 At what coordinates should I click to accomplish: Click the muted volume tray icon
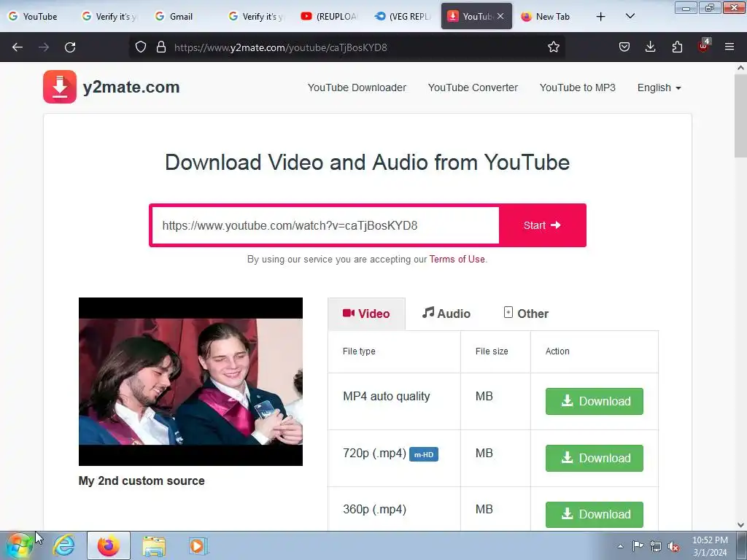tap(673, 546)
